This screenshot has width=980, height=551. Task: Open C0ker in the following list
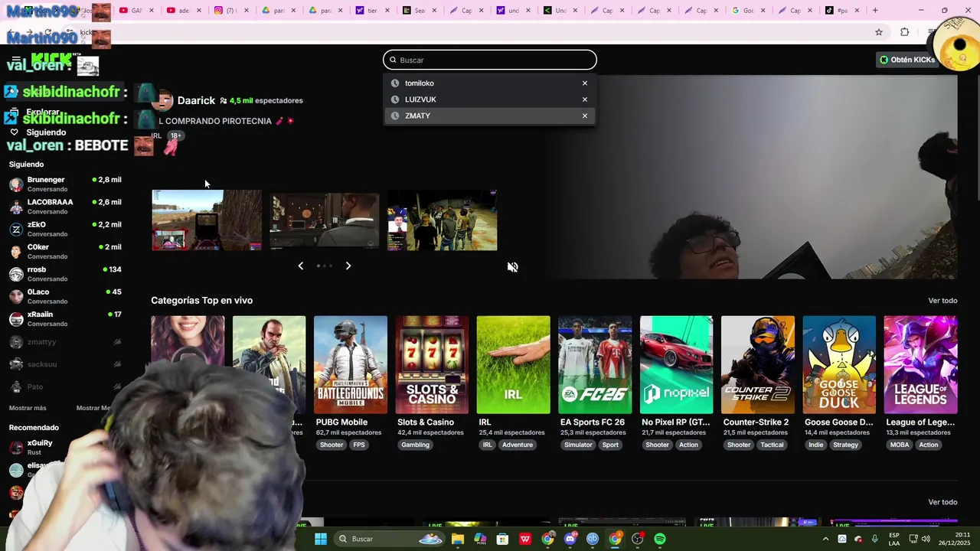pos(65,251)
